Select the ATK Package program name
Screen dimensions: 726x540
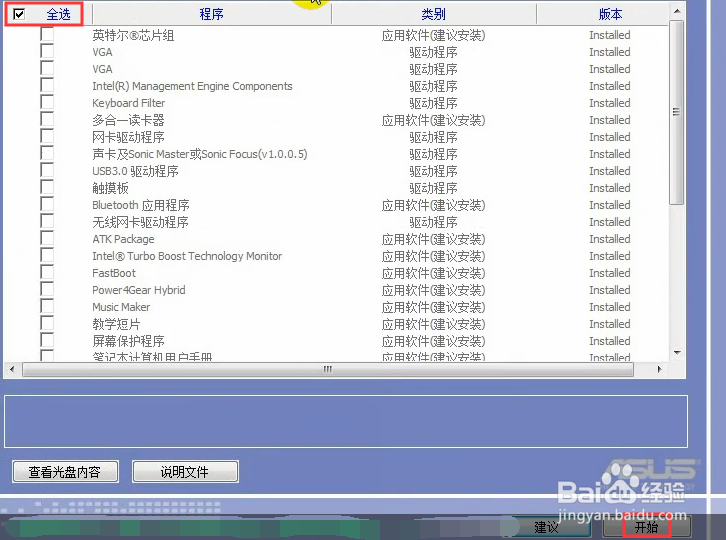123,239
